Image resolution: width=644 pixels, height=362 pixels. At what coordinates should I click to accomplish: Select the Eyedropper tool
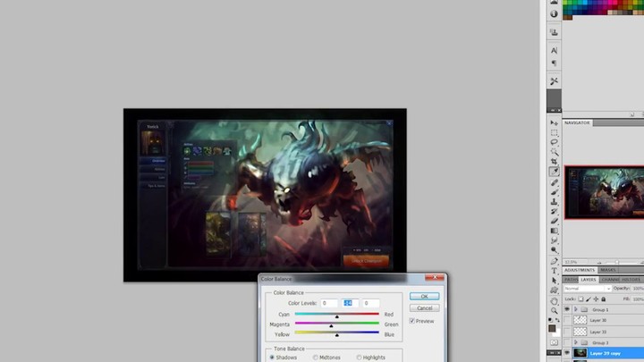554,172
